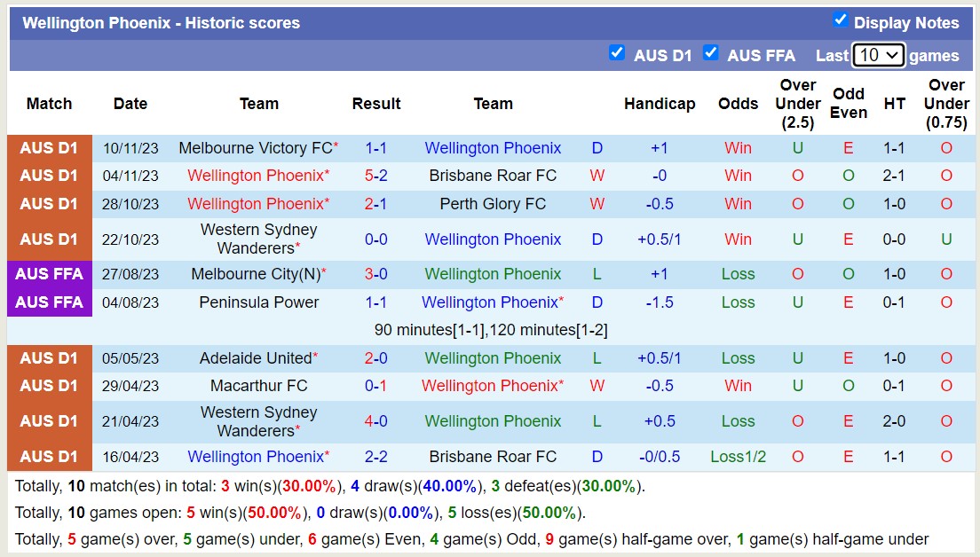Click the AUS D1 badge on the first row
The width and height of the screenshot is (980, 557).
tap(49, 147)
